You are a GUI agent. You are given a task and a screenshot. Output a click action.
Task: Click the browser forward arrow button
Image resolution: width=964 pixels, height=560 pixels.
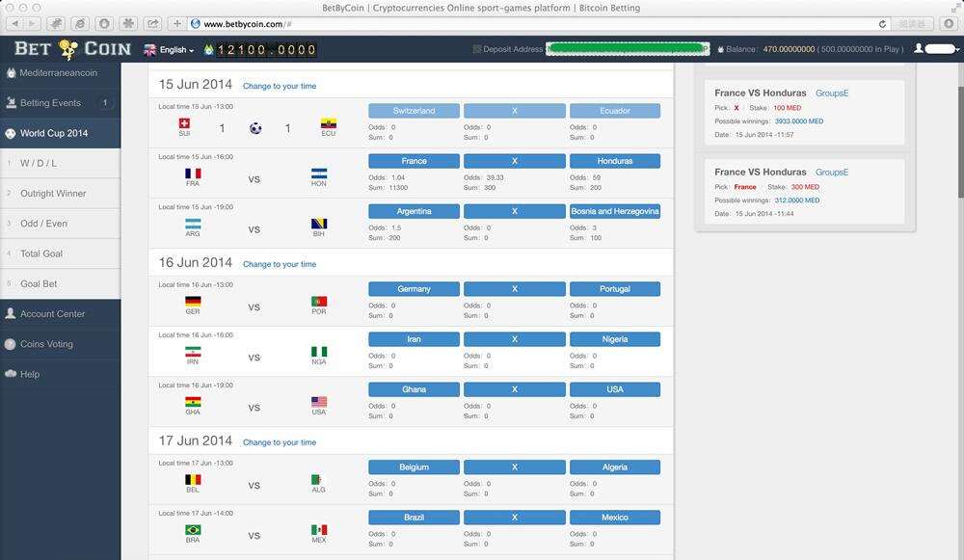(32, 24)
